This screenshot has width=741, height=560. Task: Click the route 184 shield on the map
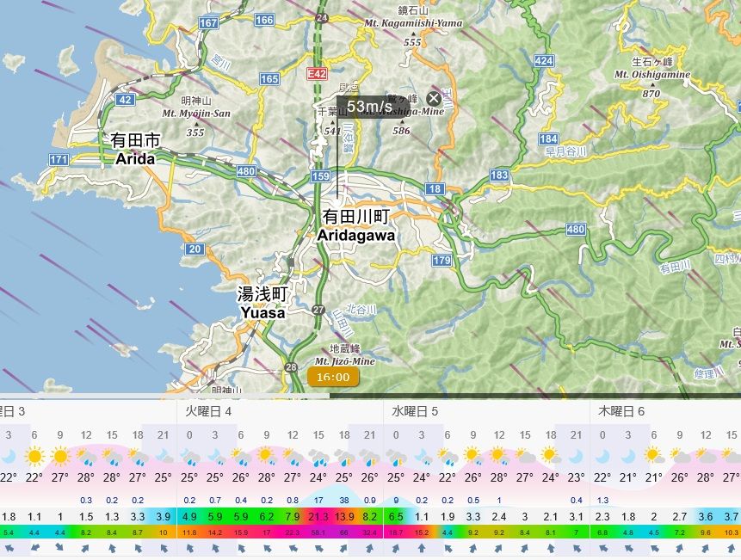[x=549, y=138]
